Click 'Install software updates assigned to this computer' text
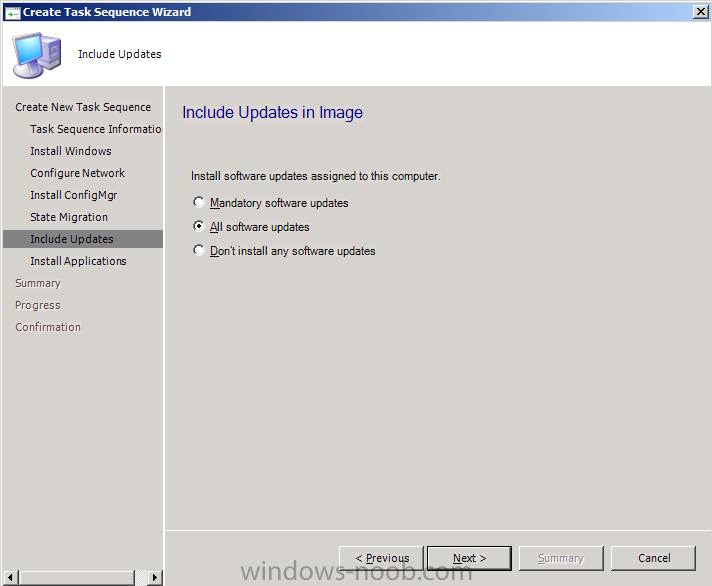This screenshot has width=712, height=586. point(316,176)
